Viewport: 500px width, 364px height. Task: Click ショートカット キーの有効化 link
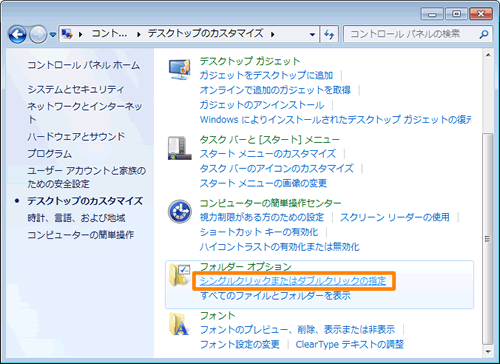tap(259, 232)
